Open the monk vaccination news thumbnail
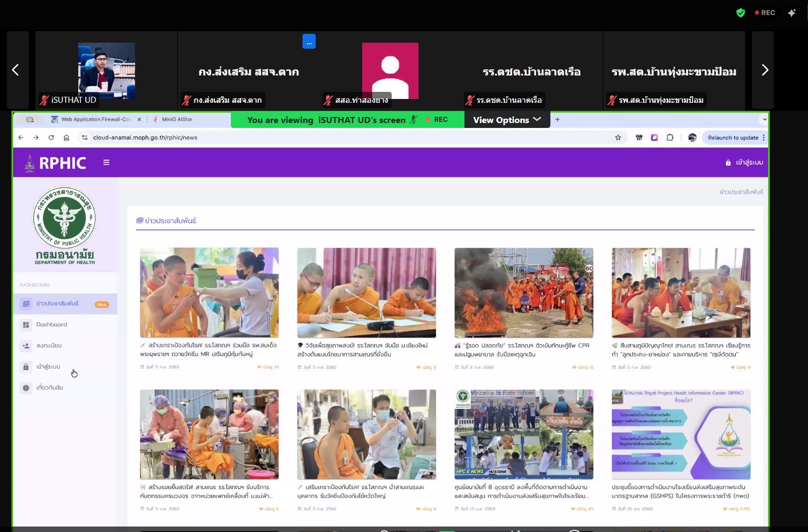 coord(209,293)
